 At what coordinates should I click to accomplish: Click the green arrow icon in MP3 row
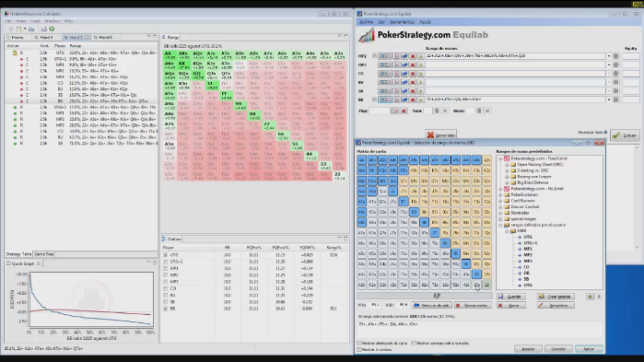[420, 64]
